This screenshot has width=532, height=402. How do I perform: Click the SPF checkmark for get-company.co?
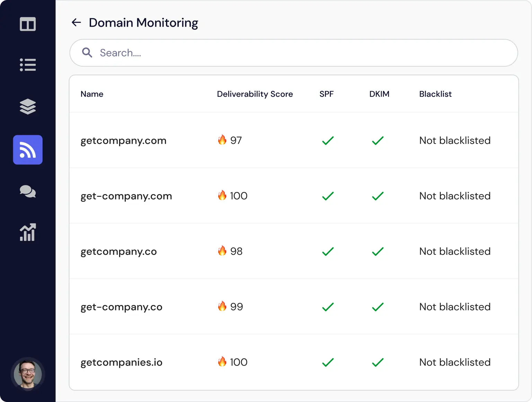[328, 307]
